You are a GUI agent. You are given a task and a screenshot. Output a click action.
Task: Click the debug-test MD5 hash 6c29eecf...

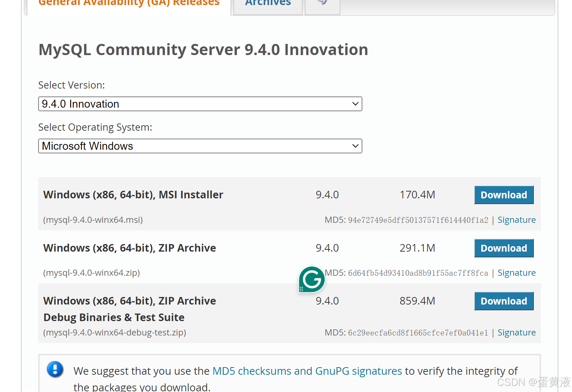point(418,333)
